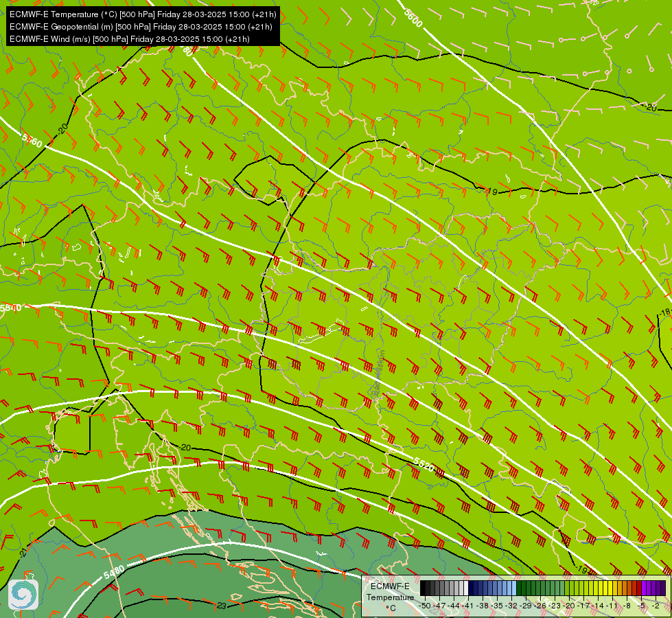Click the -23 isotherm label

[x=220, y=606]
